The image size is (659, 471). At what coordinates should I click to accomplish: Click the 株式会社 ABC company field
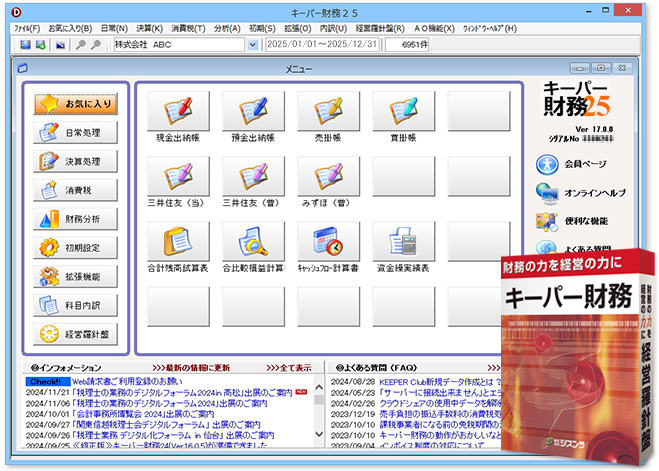tap(179, 45)
